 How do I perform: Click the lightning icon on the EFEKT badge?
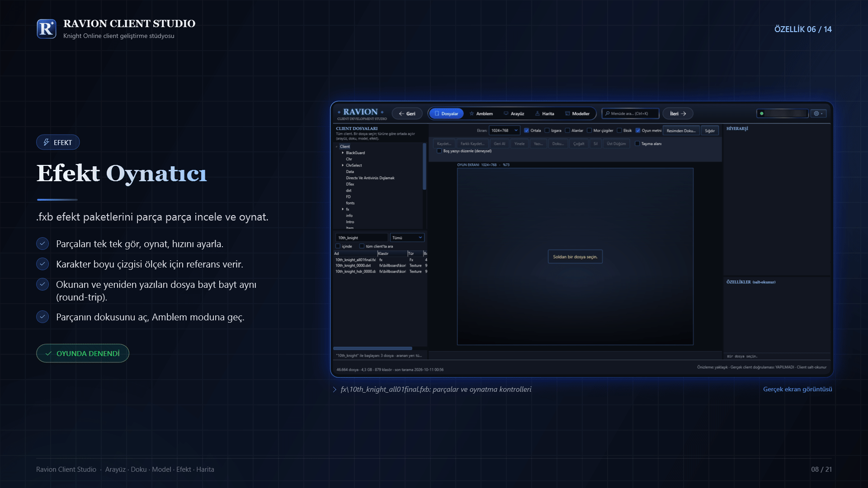(46, 142)
